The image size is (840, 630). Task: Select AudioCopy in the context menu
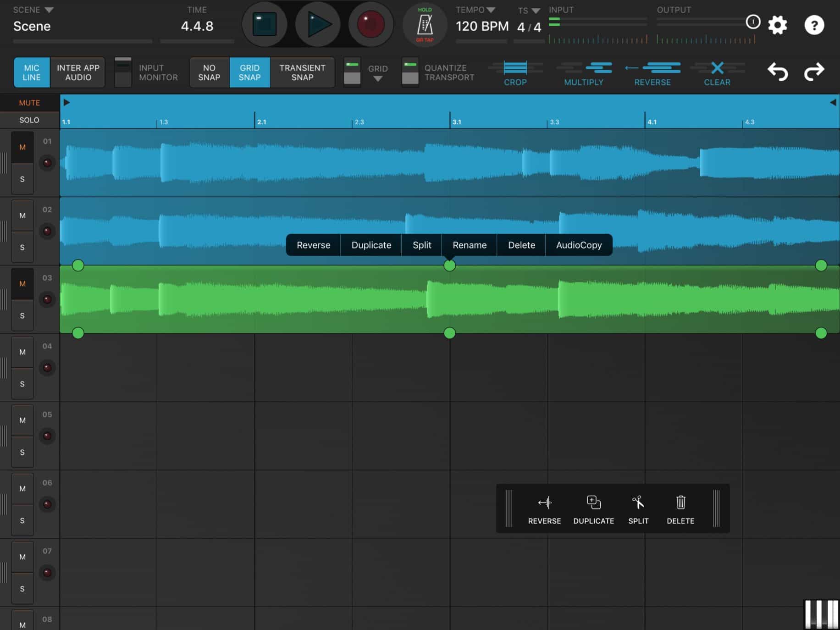(x=578, y=245)
